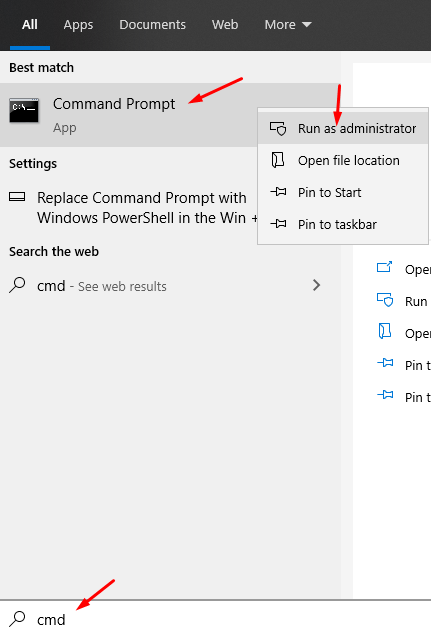Screen dimensions: 431x635
Task: Click the shield icon beside Run as administrator
Action: pos(278,128)
